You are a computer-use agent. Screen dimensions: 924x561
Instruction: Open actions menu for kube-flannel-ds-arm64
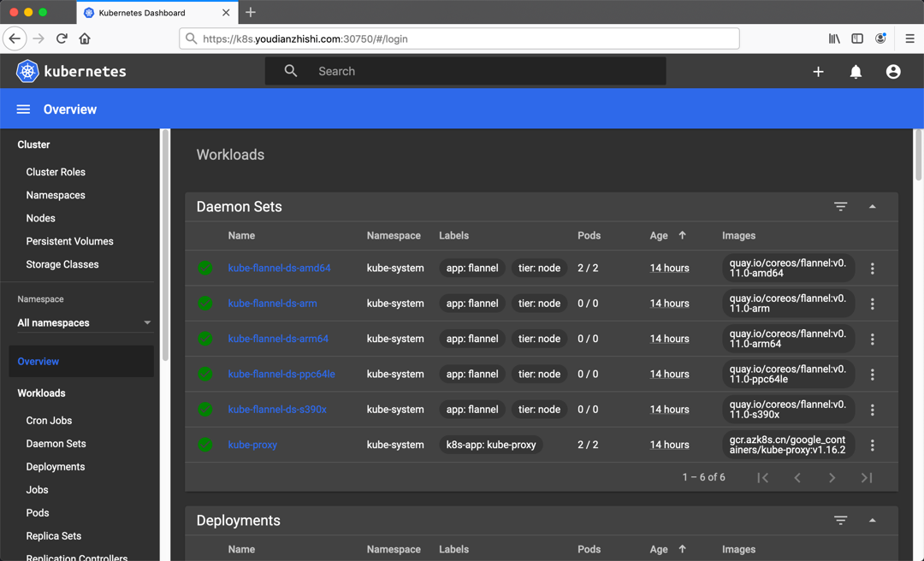tap(872, 339)
